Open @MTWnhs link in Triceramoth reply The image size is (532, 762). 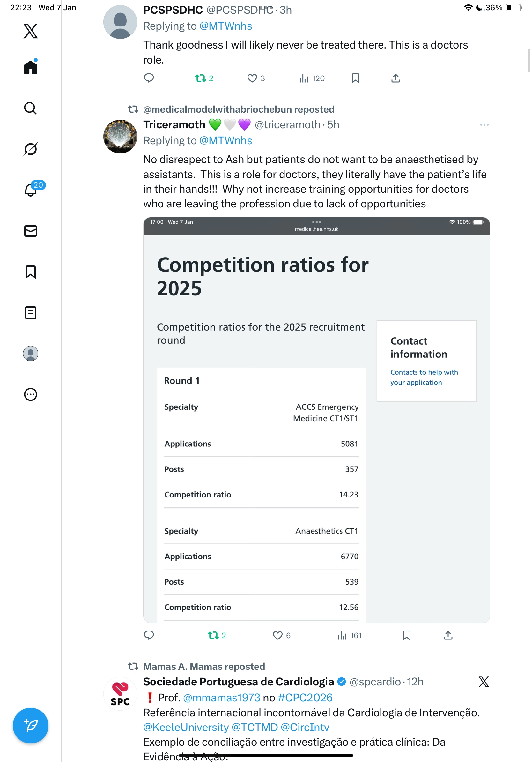pyautogui.click(x=225, y=141)
